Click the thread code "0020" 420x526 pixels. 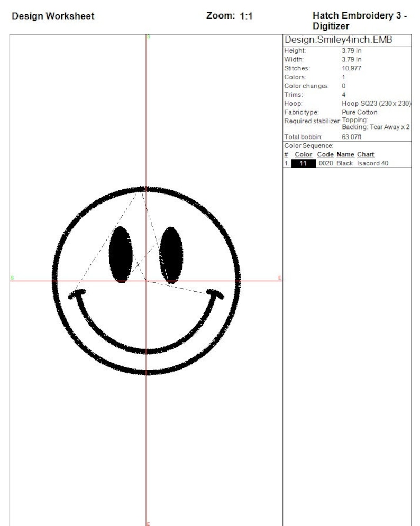(326, 163)
